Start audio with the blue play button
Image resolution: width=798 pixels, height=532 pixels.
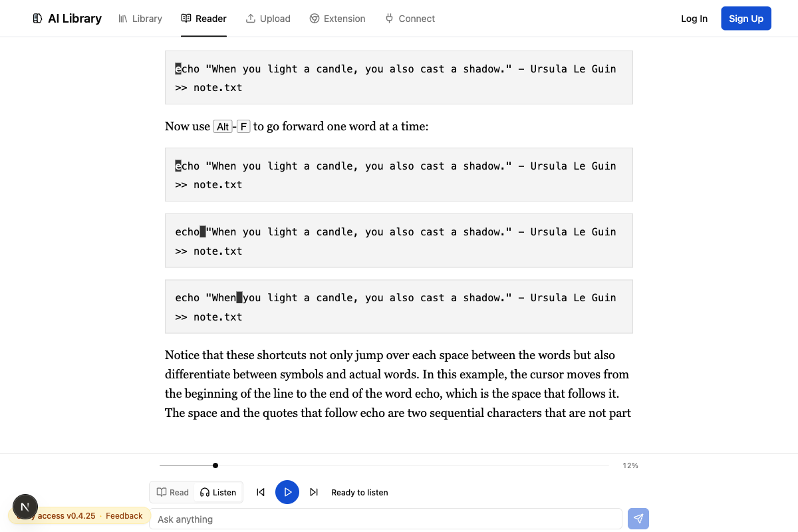tap(287, 492)
